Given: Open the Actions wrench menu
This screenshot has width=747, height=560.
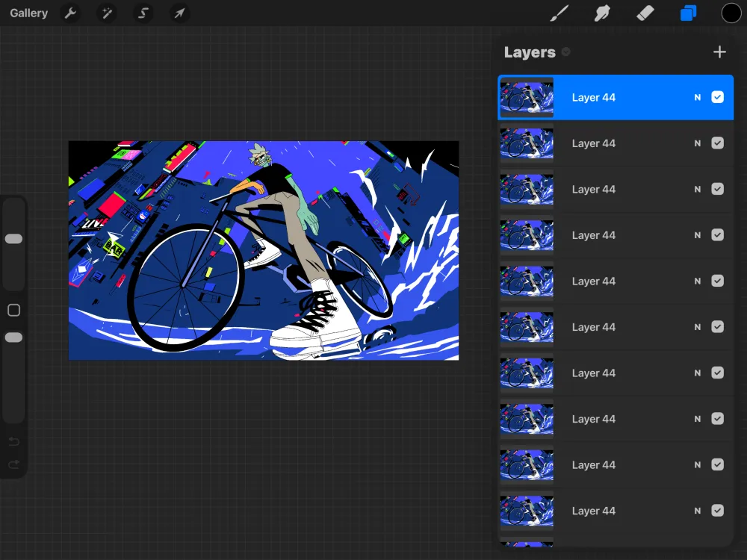Looking at the screenshot, I should click(x=70, y=13).
